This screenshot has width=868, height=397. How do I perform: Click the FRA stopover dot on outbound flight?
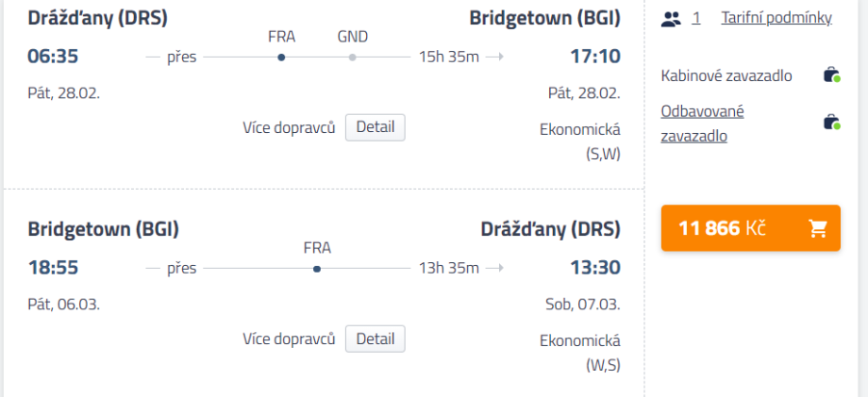(x=281, y=58)
